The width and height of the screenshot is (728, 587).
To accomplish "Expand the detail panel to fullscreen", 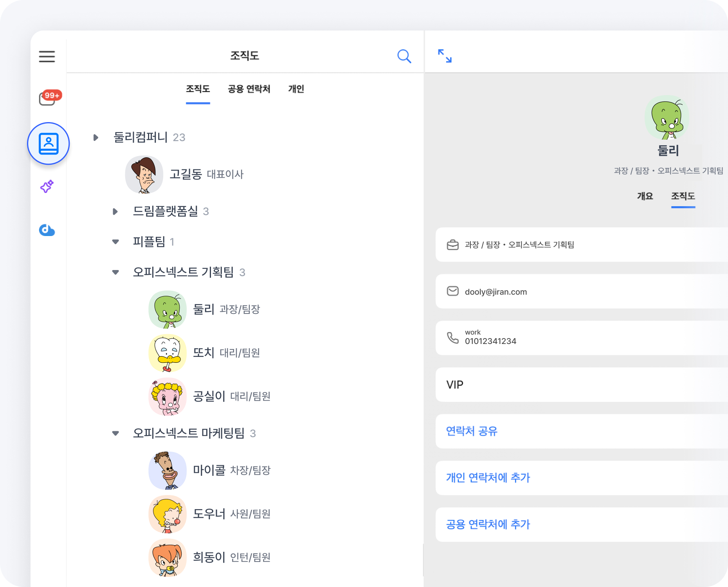I will (x=445, y=56).
